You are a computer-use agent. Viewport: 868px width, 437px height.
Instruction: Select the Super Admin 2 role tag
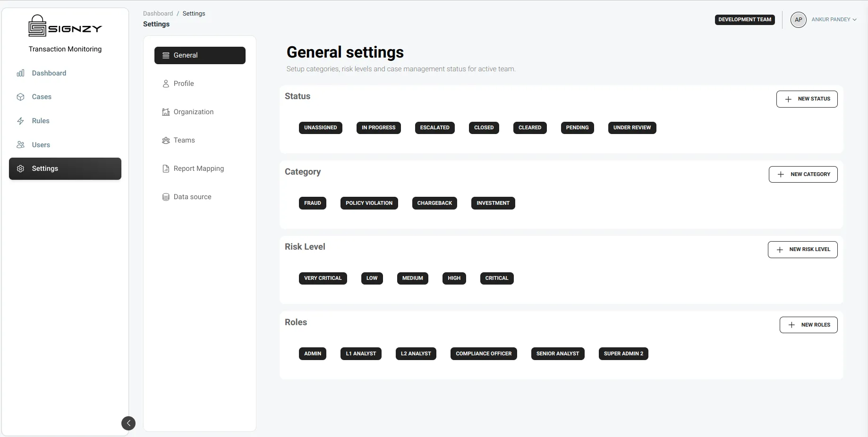tap(623, 354)
